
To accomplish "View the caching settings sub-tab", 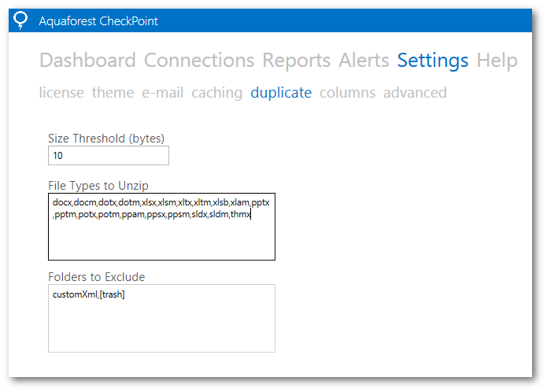I will point(216,93).
